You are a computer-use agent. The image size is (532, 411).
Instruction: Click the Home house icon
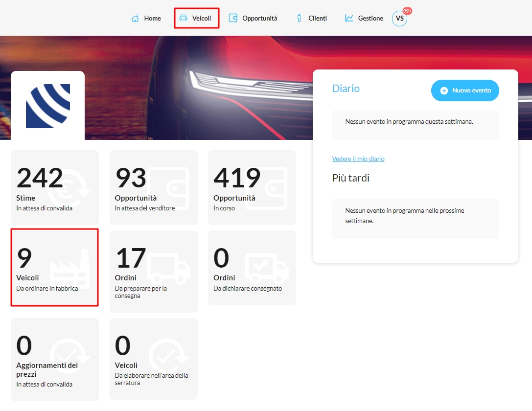tap(135, 18)
